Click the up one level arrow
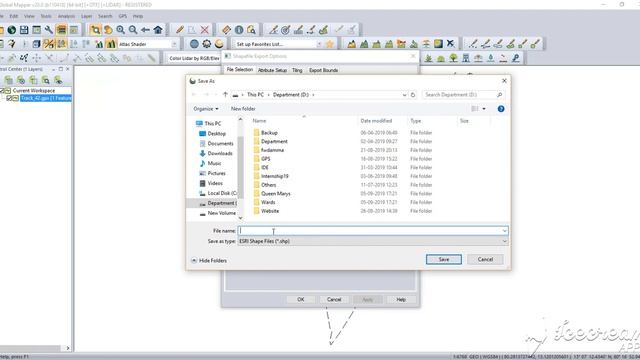This screenshot has height=360, width=640. coord(225,95)
